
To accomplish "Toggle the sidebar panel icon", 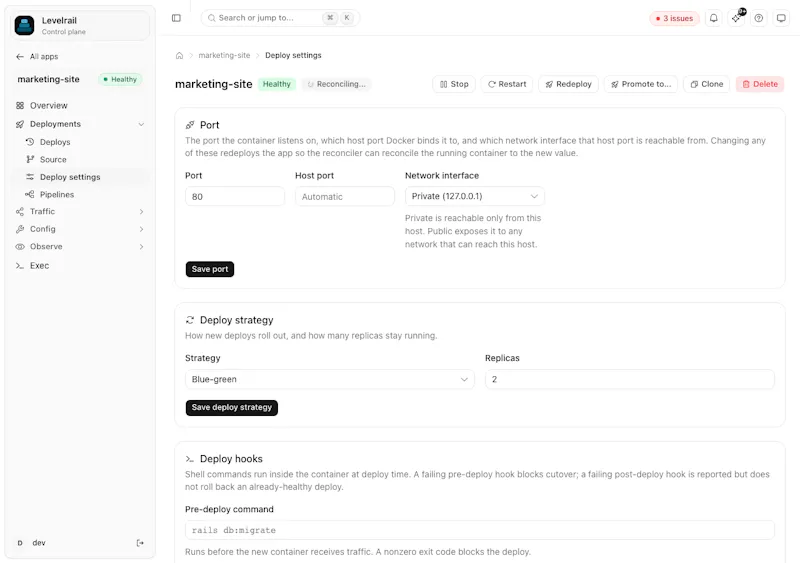I will click(176, 18).
